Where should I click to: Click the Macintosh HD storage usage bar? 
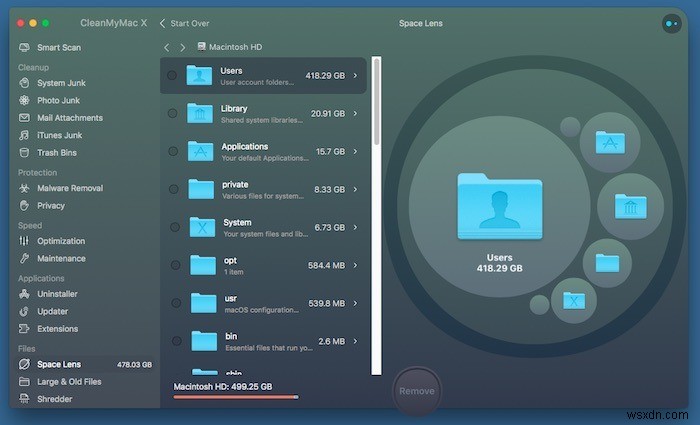click(236, 396)
